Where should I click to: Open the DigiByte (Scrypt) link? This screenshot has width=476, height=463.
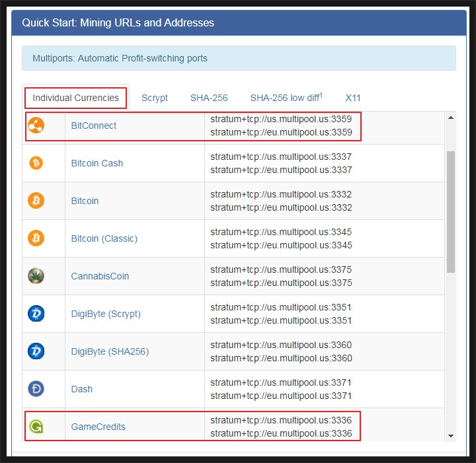106,314
